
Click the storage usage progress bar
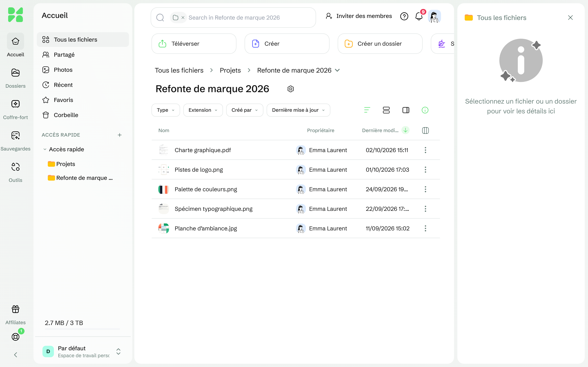tap(82, 329)
